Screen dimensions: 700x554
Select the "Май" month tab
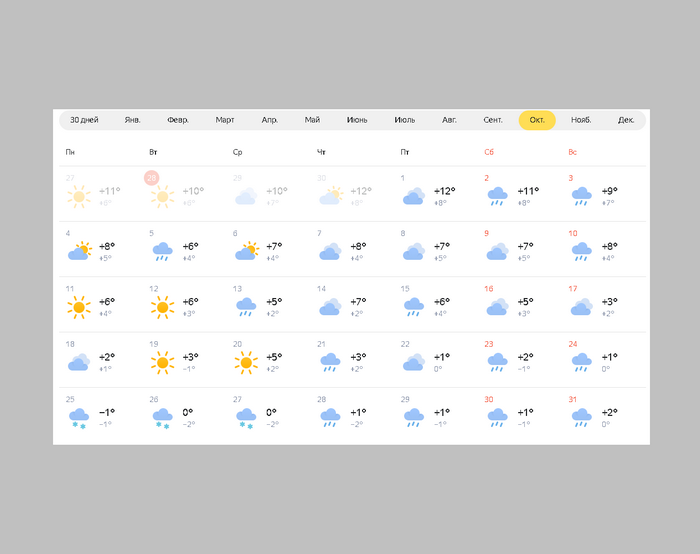click(x=313, y=120)
